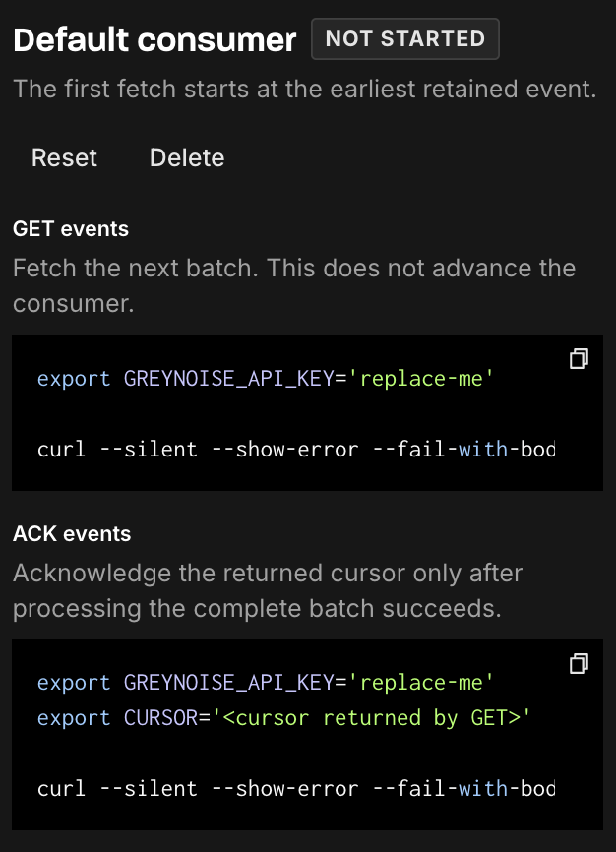
Task: Copy the GET events code snippet
Action: [x=579, y=359]
